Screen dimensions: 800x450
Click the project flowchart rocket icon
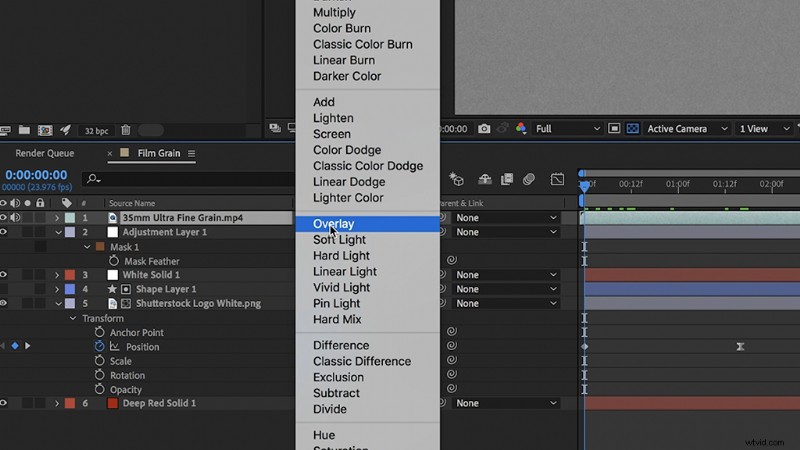(x=65, y=130)
